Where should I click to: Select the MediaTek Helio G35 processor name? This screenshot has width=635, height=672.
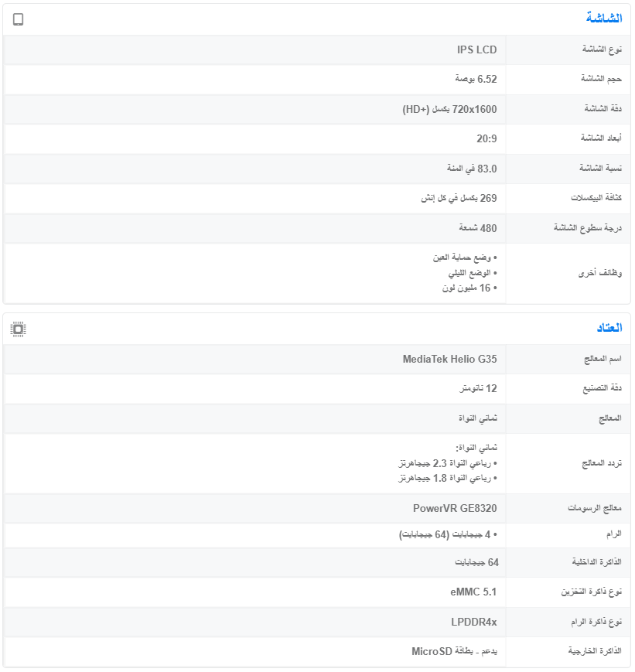click(x=449, y=359)
